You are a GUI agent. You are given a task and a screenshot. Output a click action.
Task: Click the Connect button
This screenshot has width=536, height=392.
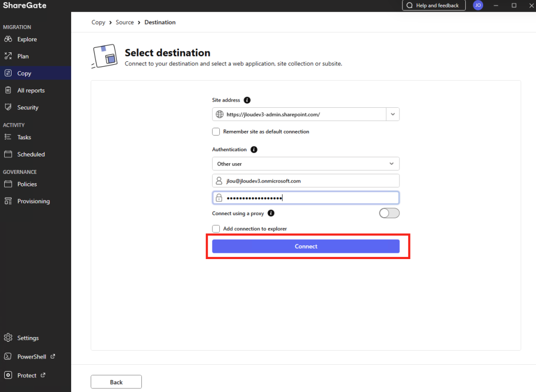pos(306,247)
